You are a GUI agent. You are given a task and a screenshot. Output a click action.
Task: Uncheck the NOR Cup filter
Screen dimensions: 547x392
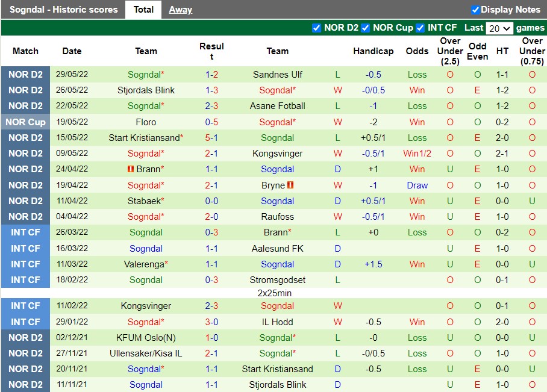365,28
